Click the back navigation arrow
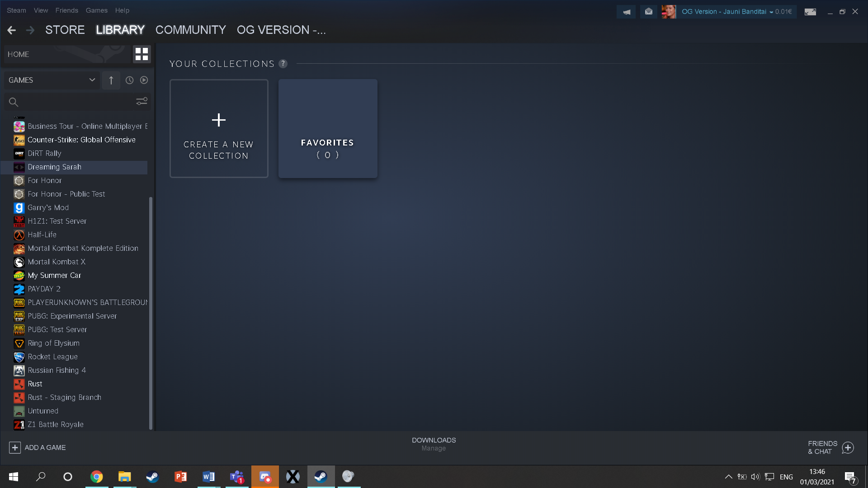The image size is (868, 488). 12,30
